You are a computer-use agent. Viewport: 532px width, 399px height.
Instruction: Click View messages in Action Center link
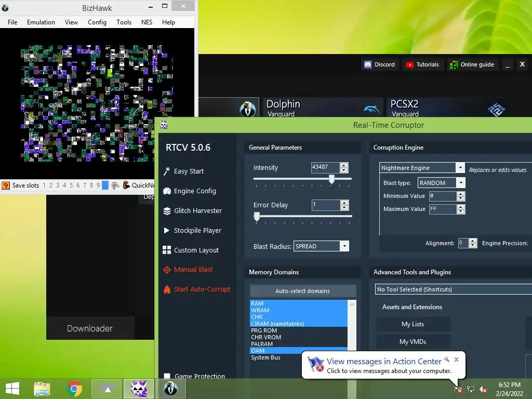(384, 362)
